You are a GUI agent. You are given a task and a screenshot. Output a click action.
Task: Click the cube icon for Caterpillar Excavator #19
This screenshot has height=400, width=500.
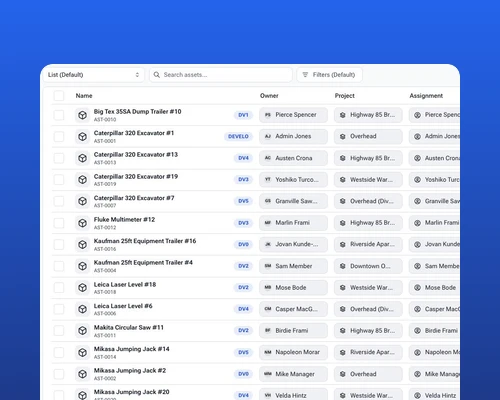[82, 180]
